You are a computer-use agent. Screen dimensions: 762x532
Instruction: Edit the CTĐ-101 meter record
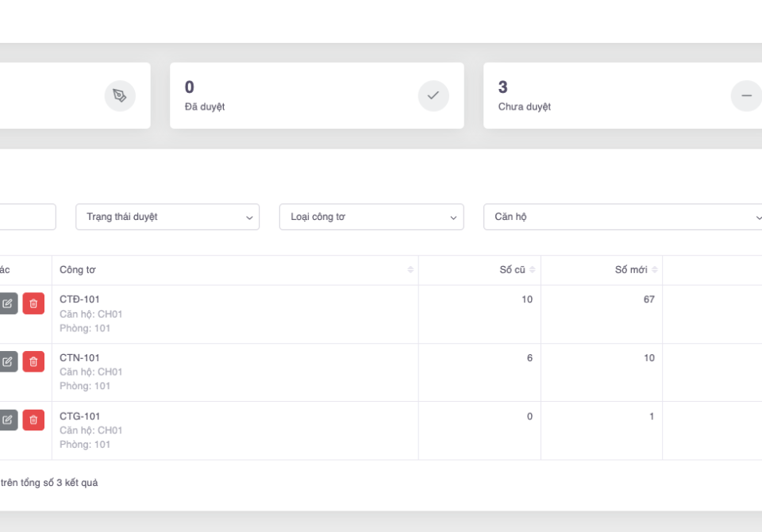8,303
